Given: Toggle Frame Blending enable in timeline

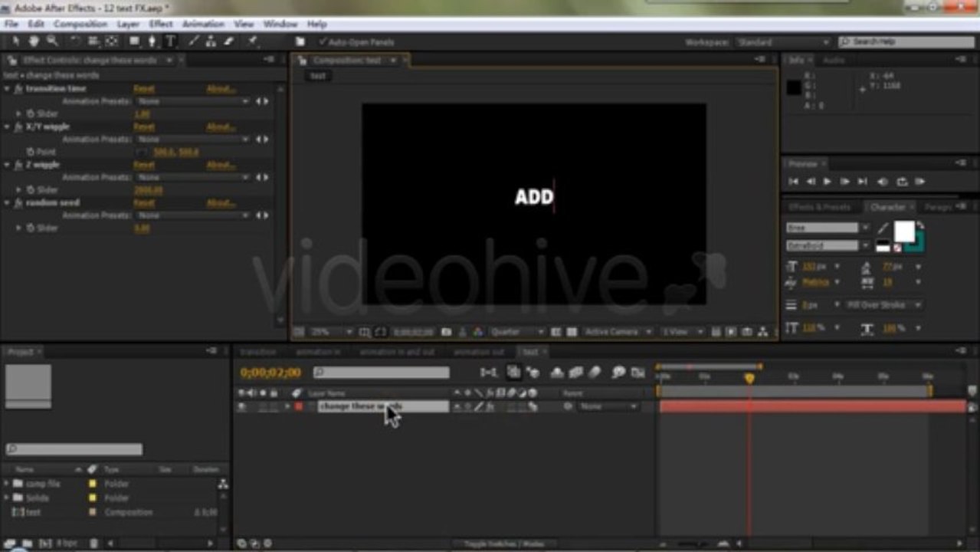Looking at the screenshot, I should tap(576, 373).
